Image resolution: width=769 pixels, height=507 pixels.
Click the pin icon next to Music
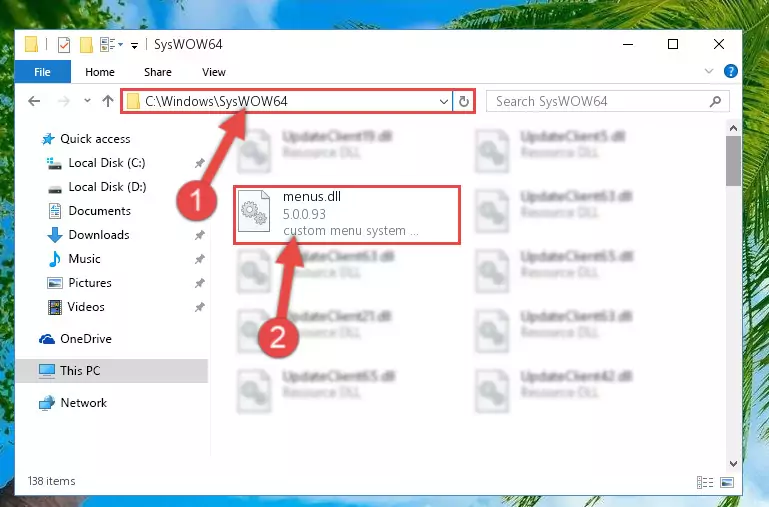click(x=200, y=259)
